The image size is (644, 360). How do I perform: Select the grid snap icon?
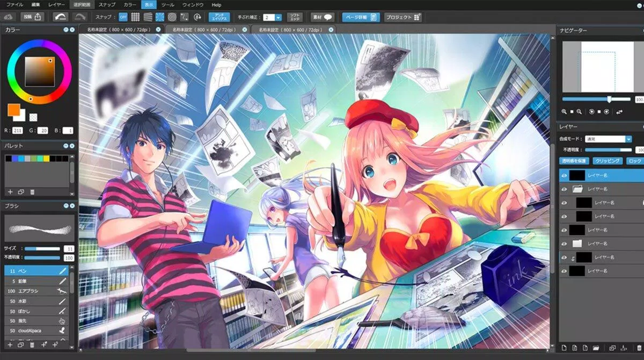[135, 17]
